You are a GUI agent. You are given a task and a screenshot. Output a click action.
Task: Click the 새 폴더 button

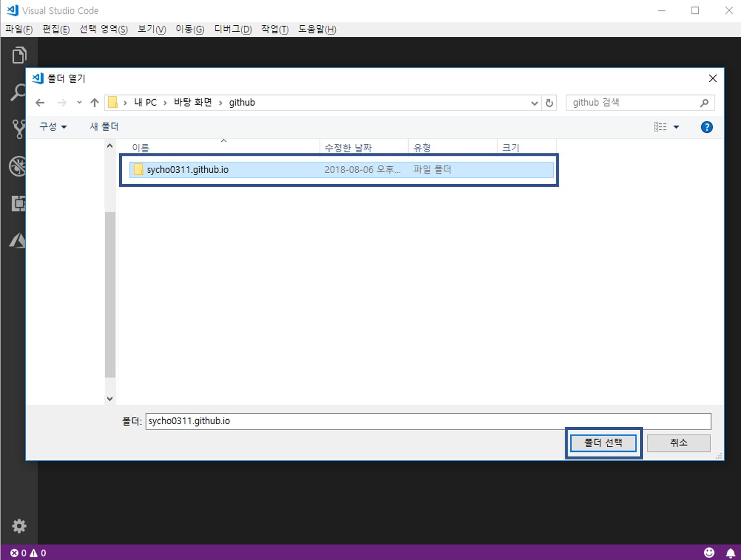click(104, 127)
